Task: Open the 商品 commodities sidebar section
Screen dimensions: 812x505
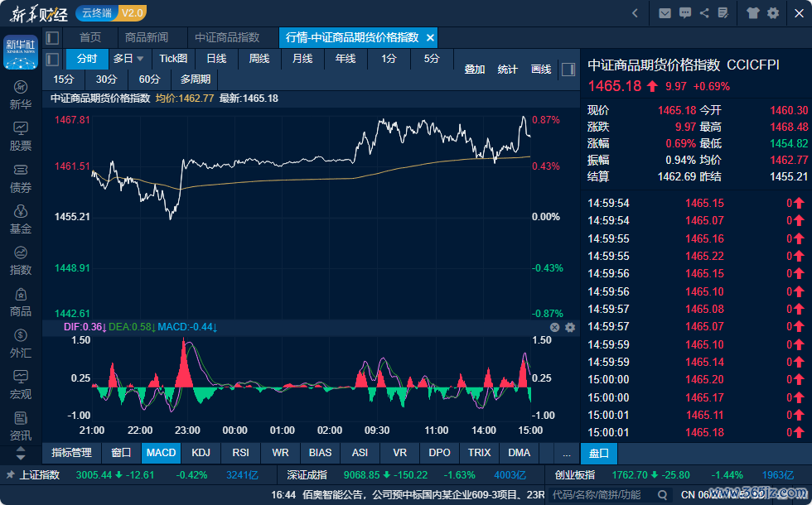Action: [x=20, y=302]
